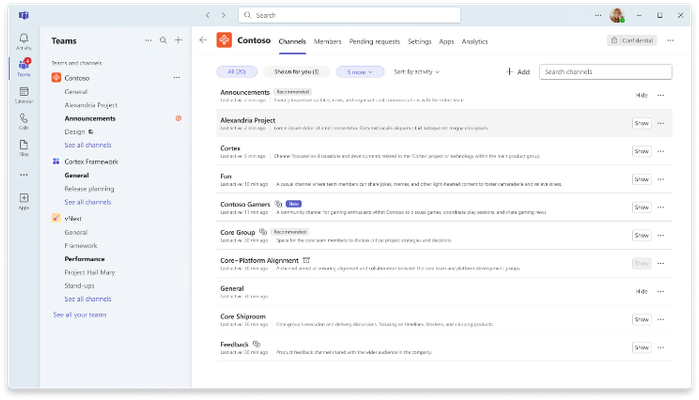Click See all channels under vNext
699x400 pixels.
point(88,299)
